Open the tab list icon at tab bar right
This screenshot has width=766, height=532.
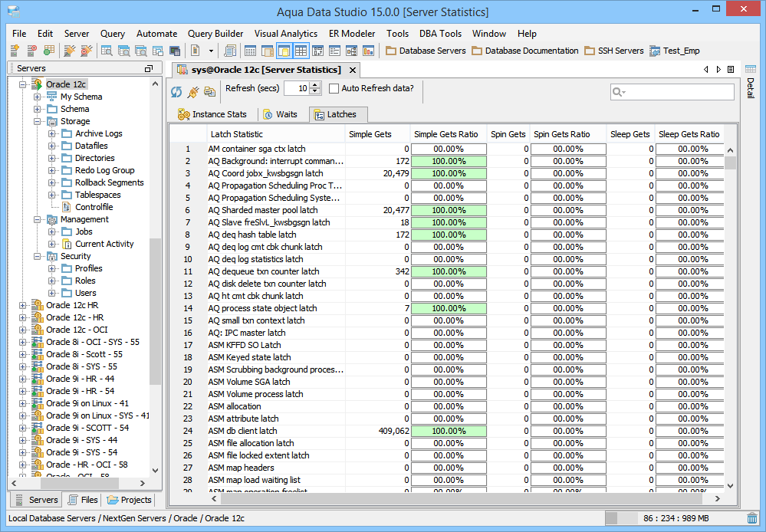pyautogui.click(x=731, y=70)
